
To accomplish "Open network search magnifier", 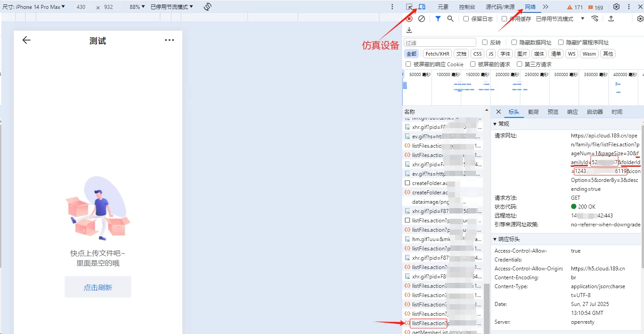I will [450, 19].
